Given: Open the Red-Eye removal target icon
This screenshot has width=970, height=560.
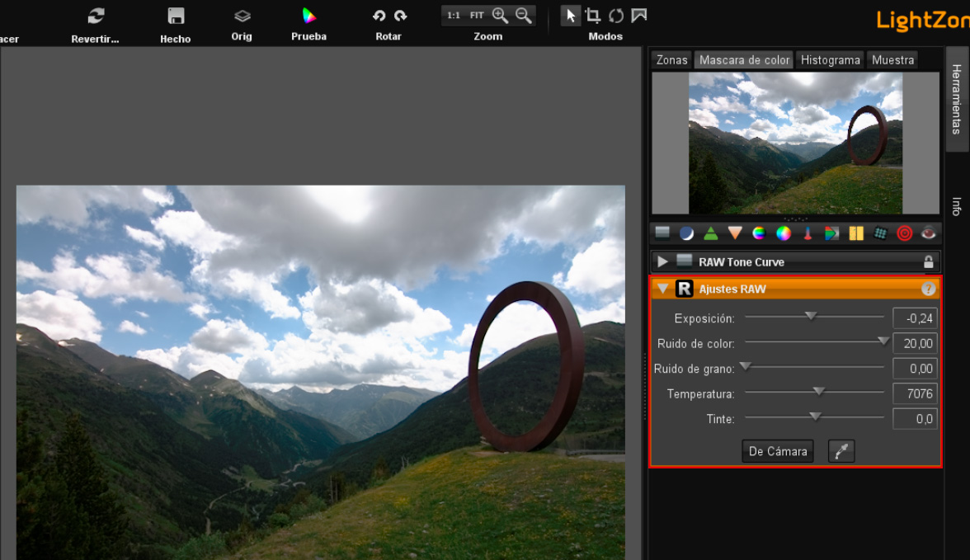Looking at the screenshot, I should pyautogui.click(x=904, y=233).
